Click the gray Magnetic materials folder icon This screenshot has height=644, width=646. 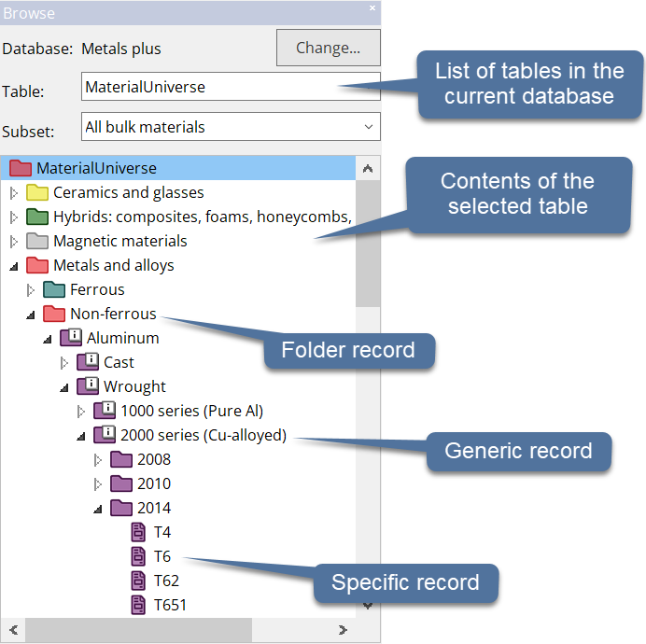point(37,241)
